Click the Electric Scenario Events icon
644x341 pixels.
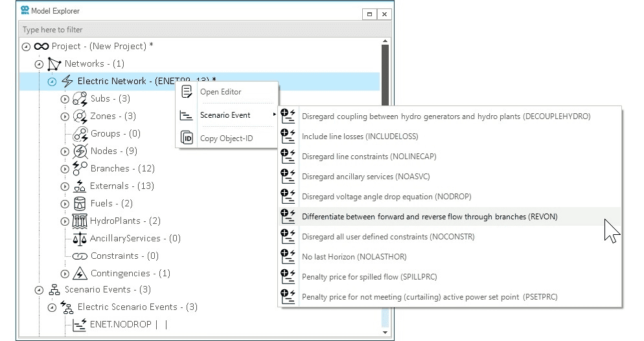pyautogui.click(x=67, y=307)
